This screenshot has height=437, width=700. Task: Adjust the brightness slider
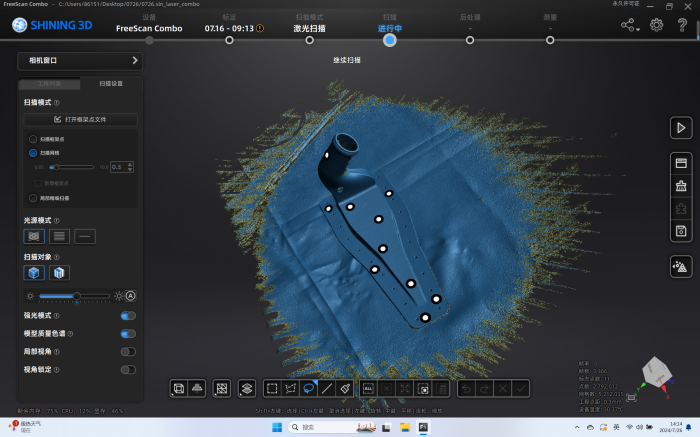tap(76, 296)
